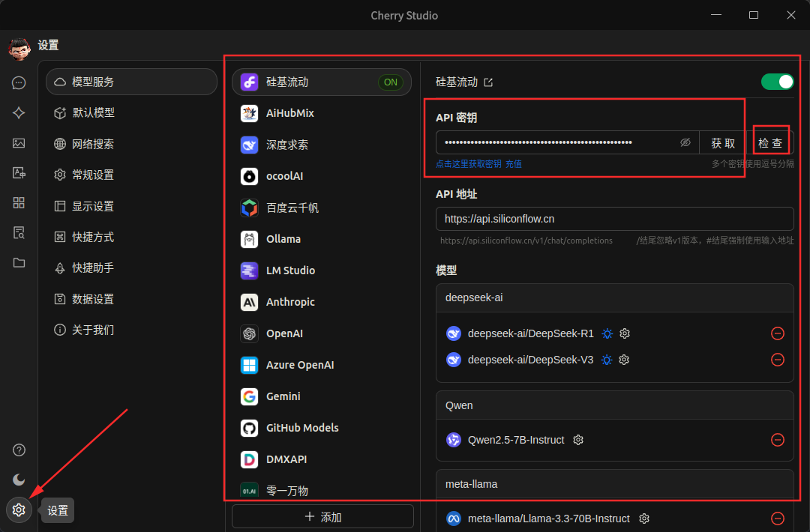Select the Anthropic provider
The height and width of the screenshot is (532, 810).
321,302
